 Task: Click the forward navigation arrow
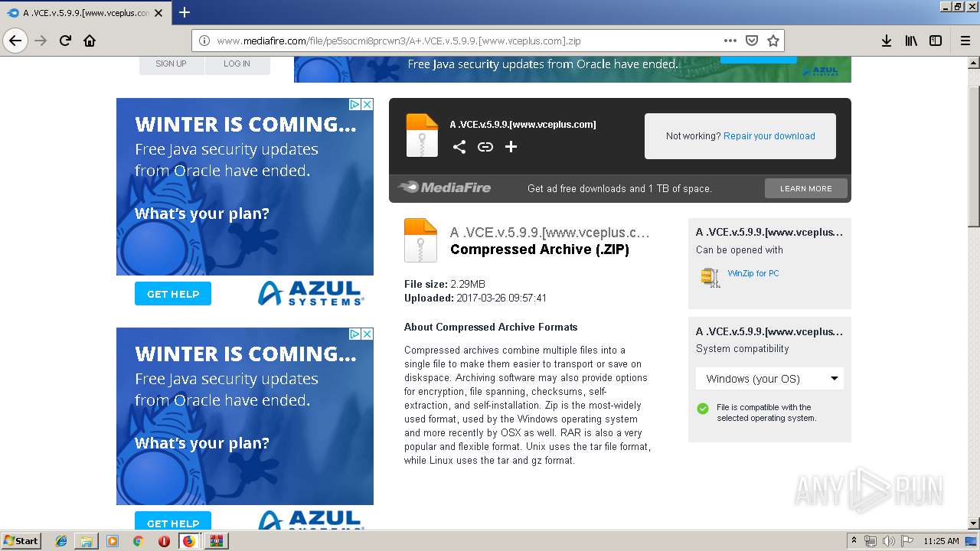pyautogui.click(x=41, y=41)
